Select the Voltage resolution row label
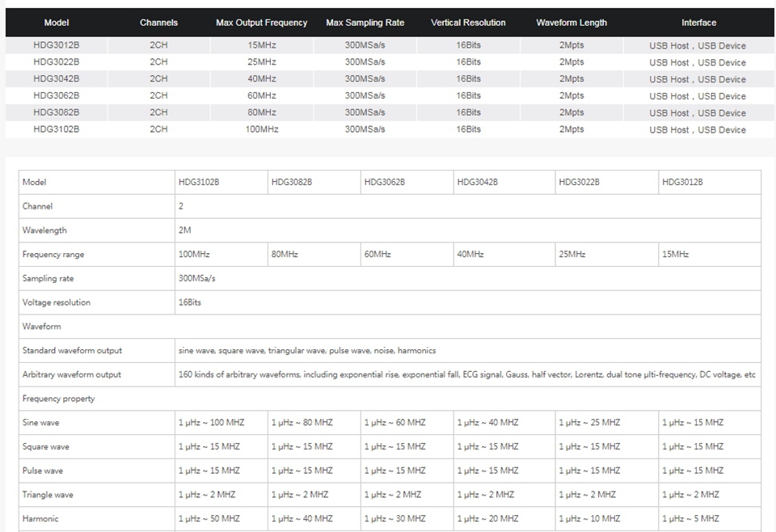The width and height of the screenshot is (776, 532). 57,302
